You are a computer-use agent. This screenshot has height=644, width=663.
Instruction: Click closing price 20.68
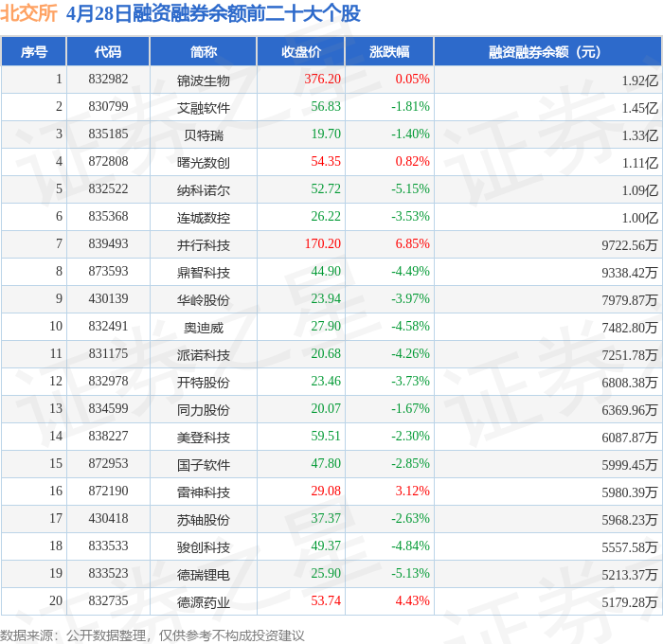click(x=326, y=354)
